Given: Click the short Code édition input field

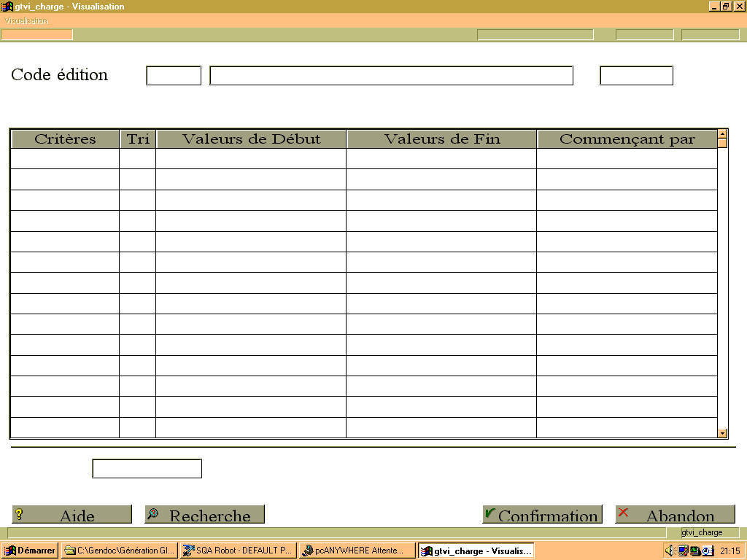Looking at the screenshot, I should click(174, 76).
